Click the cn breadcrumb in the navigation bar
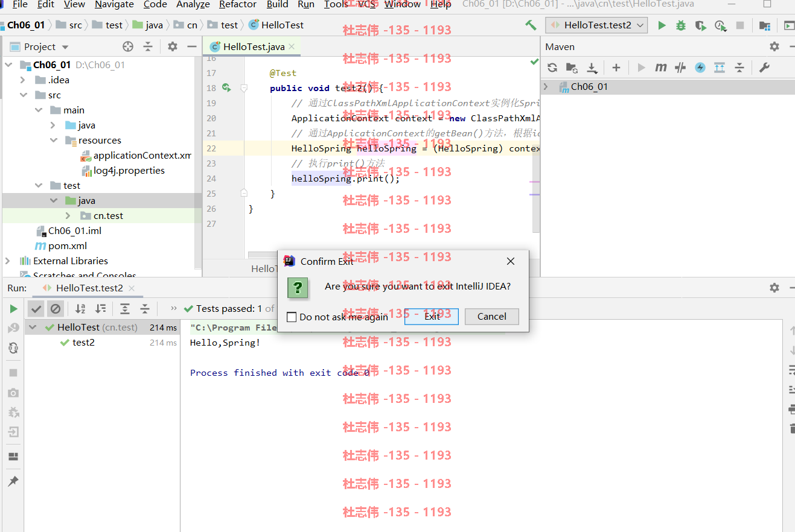 (x=185, y=25)
